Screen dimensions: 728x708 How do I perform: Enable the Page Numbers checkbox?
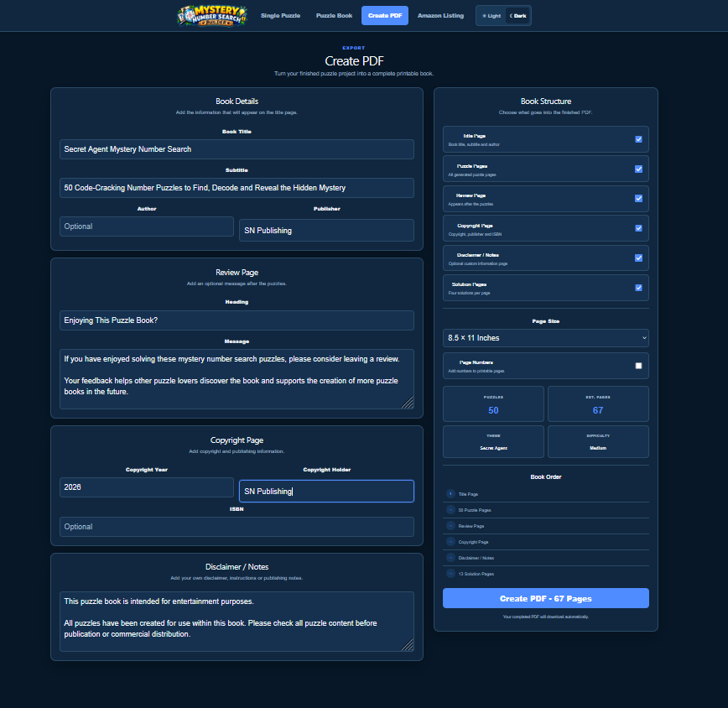[638, 366]
